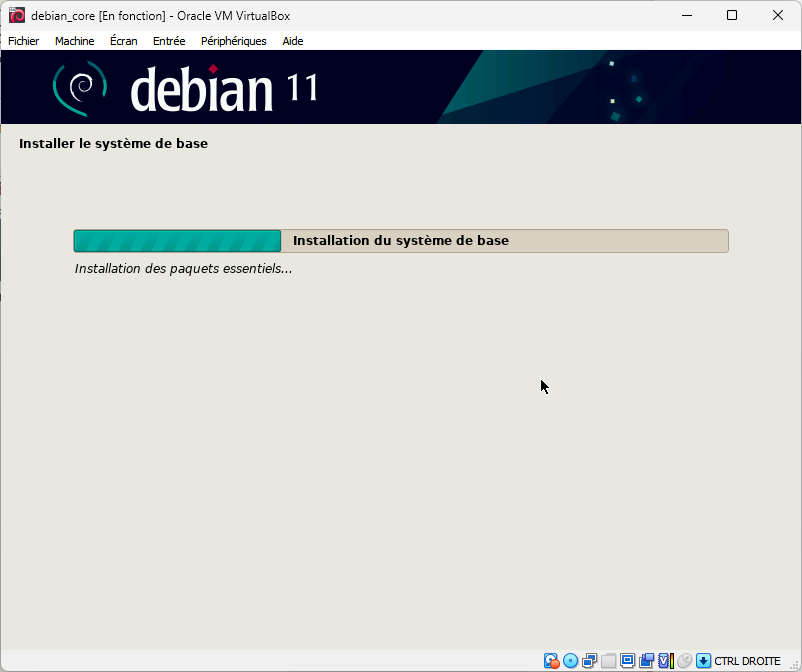Maximize the VirtualBox window
This screenshot has width=802, height=672.
(732, 15)
